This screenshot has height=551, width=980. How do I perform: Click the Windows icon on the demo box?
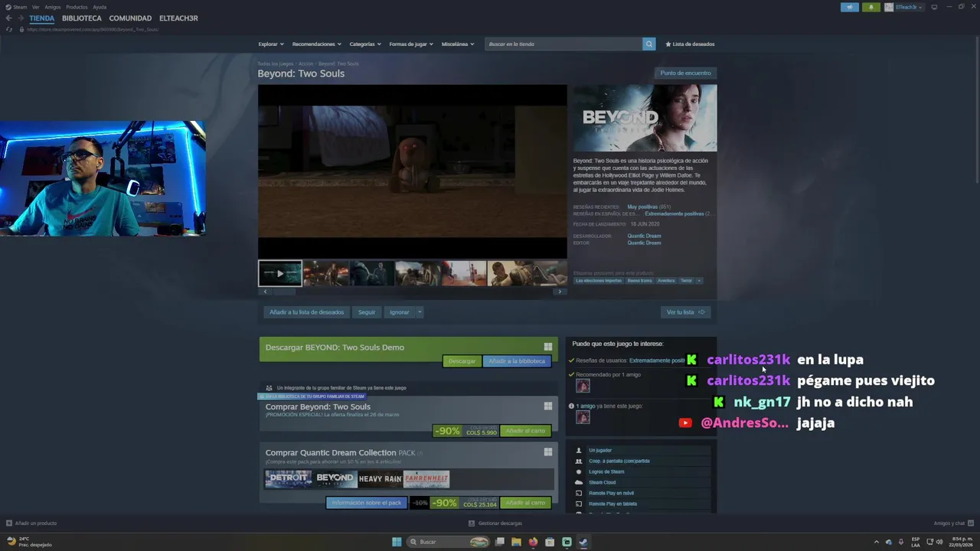(548, 347)
